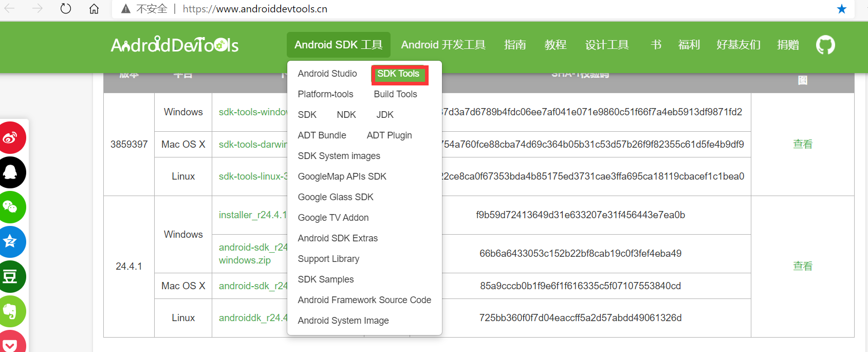Select GoogleMap APIs SDK entry
Viewport: 868px width, 352px height.
[342, 177]
